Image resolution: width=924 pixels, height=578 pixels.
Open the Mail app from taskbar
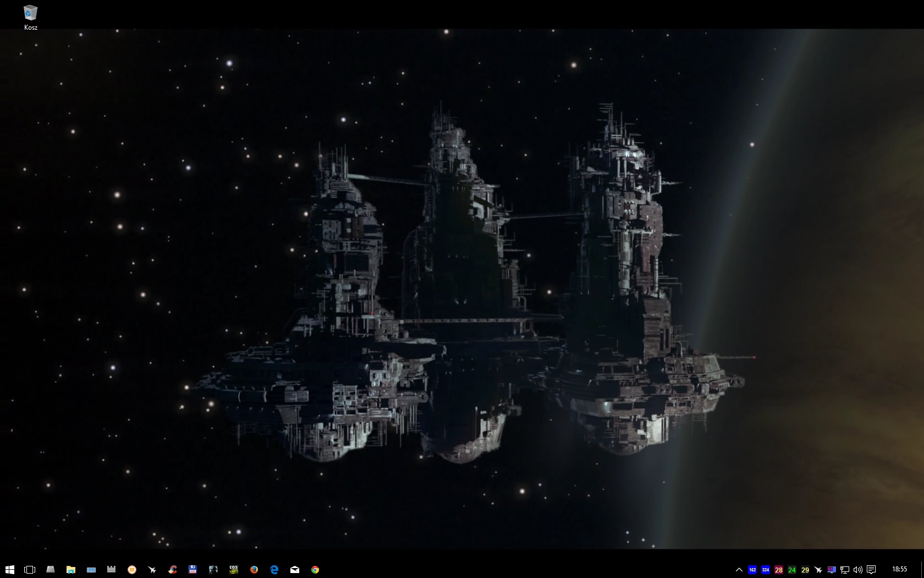295,570
